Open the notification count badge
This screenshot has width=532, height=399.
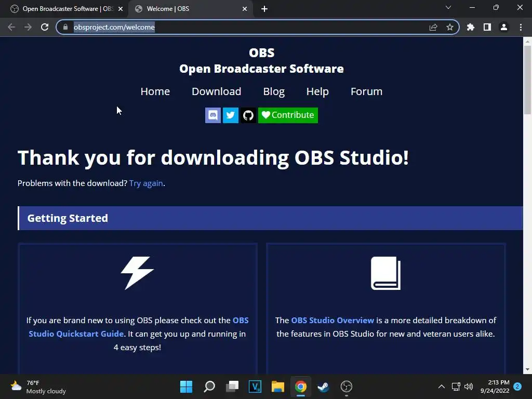pyautogui.click(x=517, y=387)
